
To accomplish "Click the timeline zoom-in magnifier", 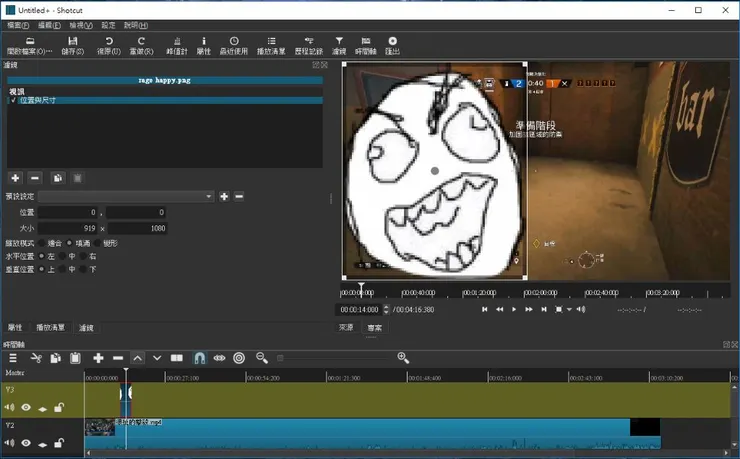I will click(403, 358).
